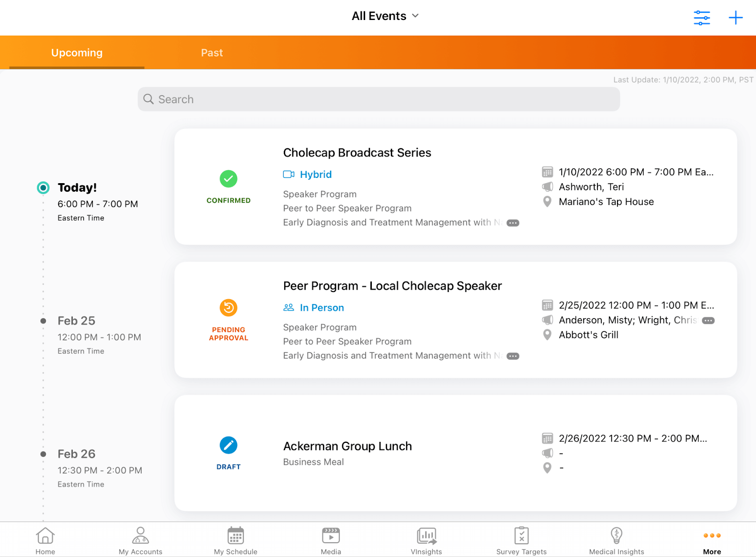Go to My Accounts
The image size is (756, 557).
[140, 536]
